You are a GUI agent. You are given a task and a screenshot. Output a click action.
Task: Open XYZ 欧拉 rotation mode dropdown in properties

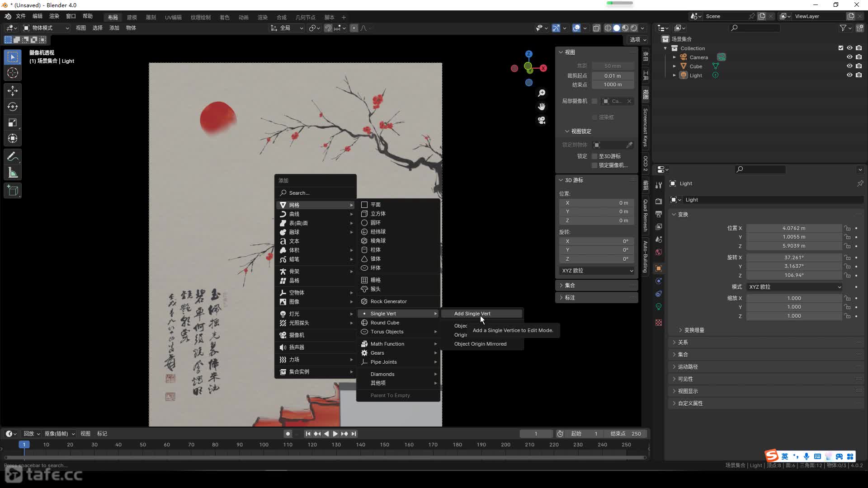click(x=795, y=287)
